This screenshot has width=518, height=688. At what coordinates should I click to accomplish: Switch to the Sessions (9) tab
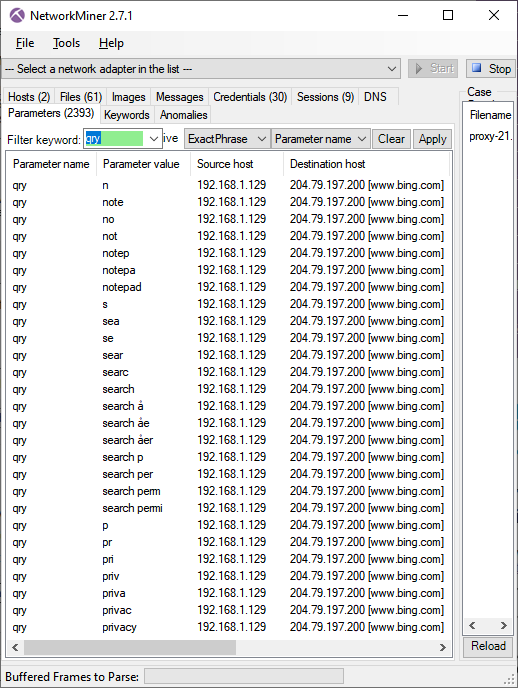[325, 97]
